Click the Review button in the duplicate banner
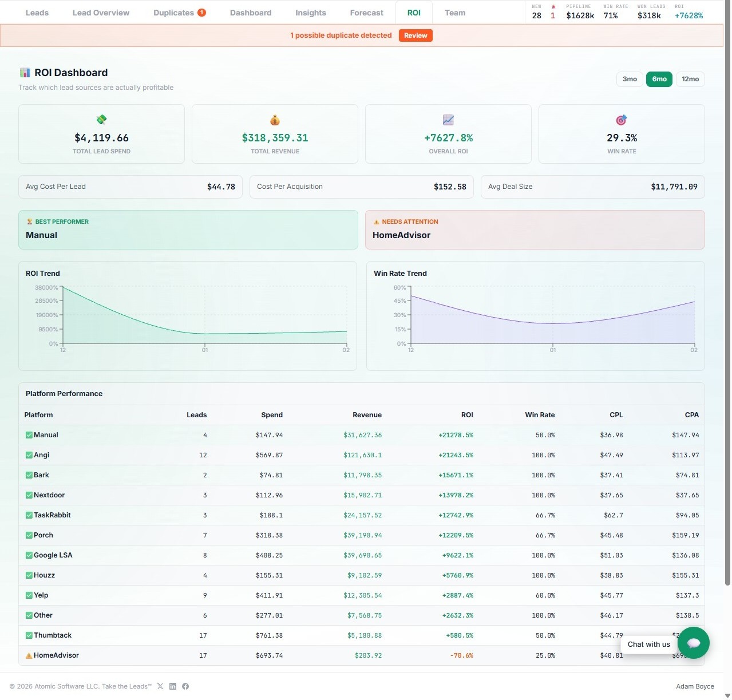 click(x=415, y=35)
